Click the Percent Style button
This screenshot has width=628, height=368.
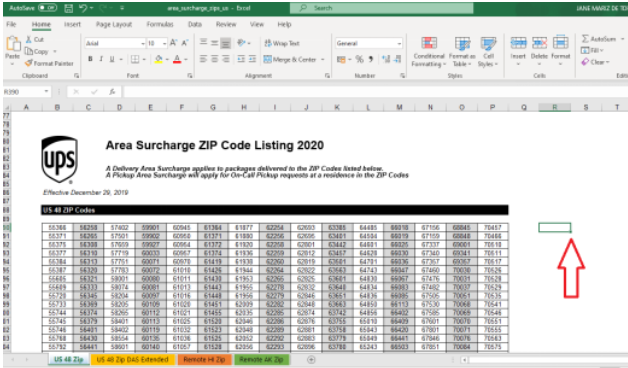[360, 59]
